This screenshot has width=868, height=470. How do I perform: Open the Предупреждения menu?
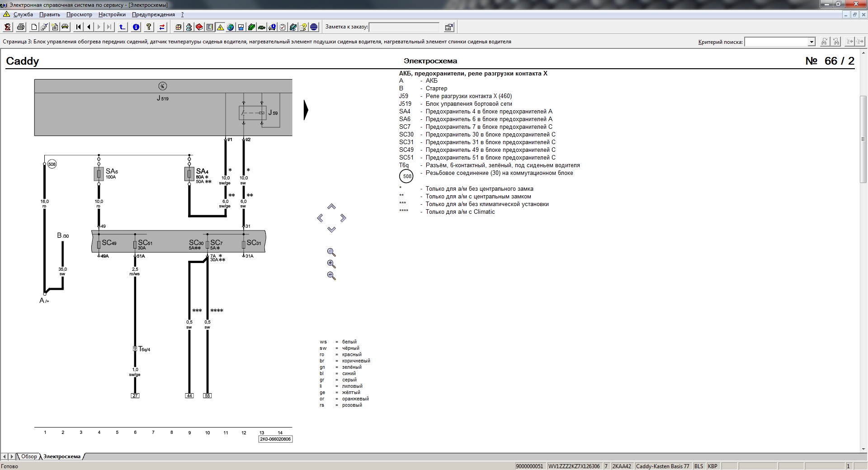click(x=153, y=14)
